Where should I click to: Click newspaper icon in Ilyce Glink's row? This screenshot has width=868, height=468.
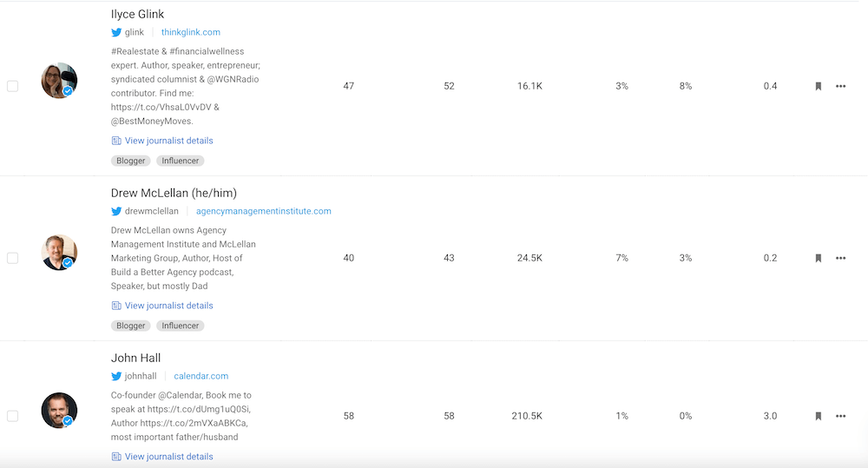pyautogui.click(x=116, y=141)
